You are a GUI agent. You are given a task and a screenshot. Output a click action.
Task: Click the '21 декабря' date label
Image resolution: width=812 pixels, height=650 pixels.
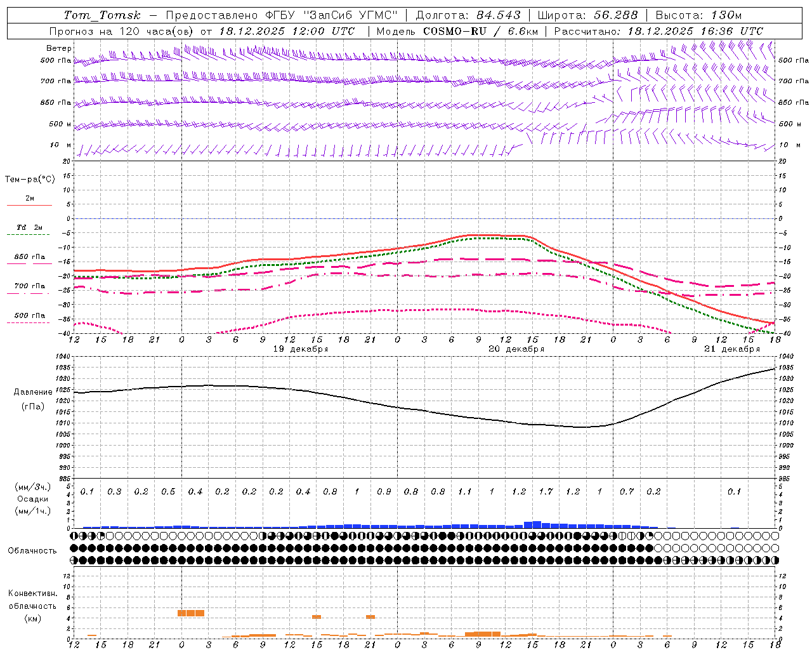[x=732, y=349]
